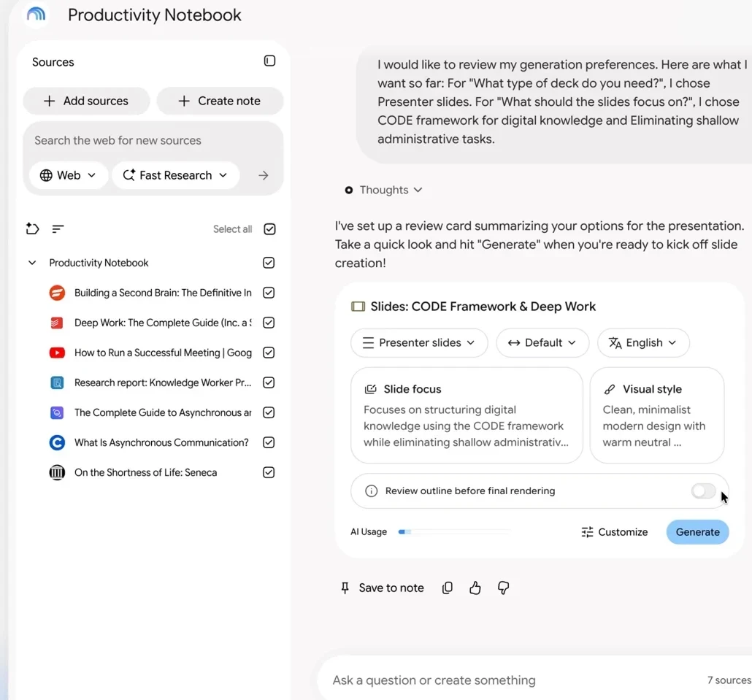Click the sort sources filter icon
The image size is (752, 700).
point(58,228)
